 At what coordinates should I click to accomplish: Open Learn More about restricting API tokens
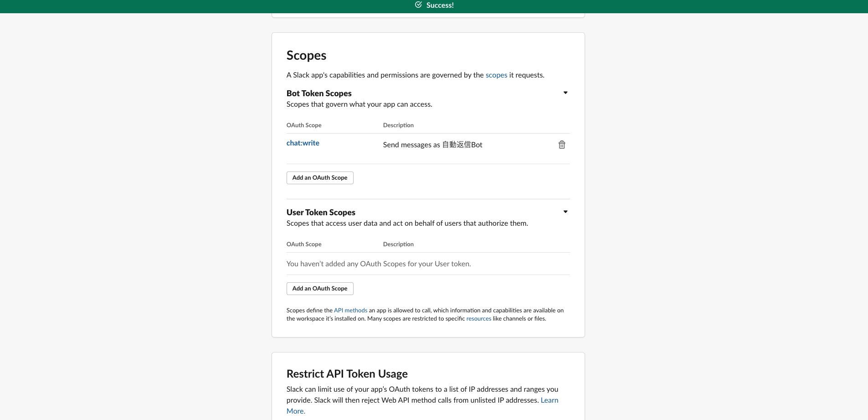point(549,400)
